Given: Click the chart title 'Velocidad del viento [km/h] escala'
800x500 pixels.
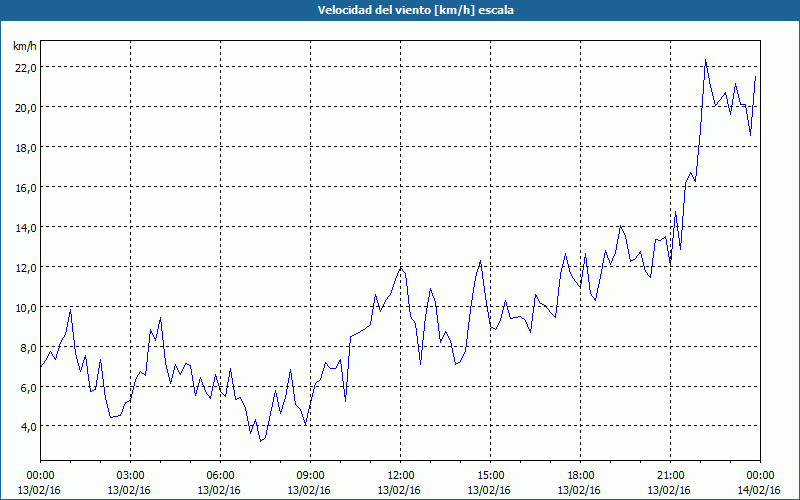Looking at the screenshot, I should (415, 10).
